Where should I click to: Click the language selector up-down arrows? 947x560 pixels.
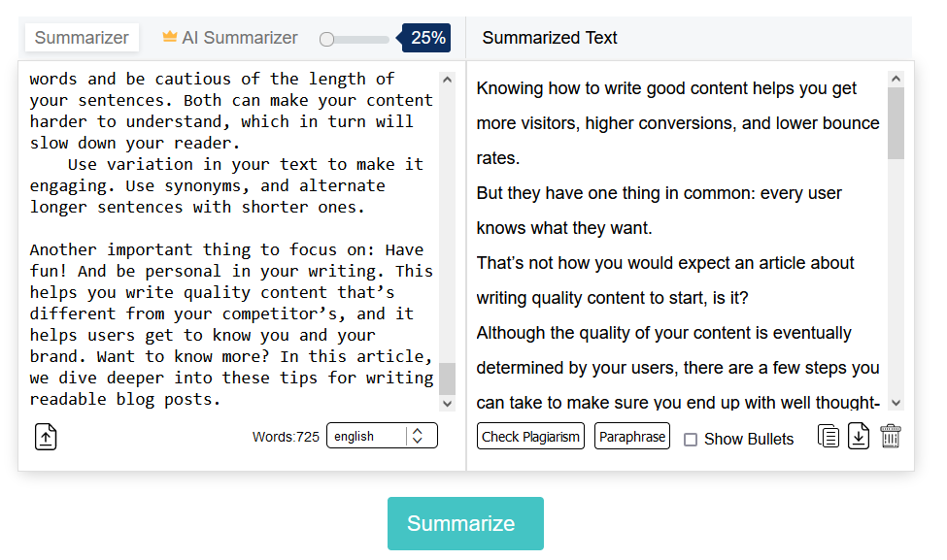point(418,437)
